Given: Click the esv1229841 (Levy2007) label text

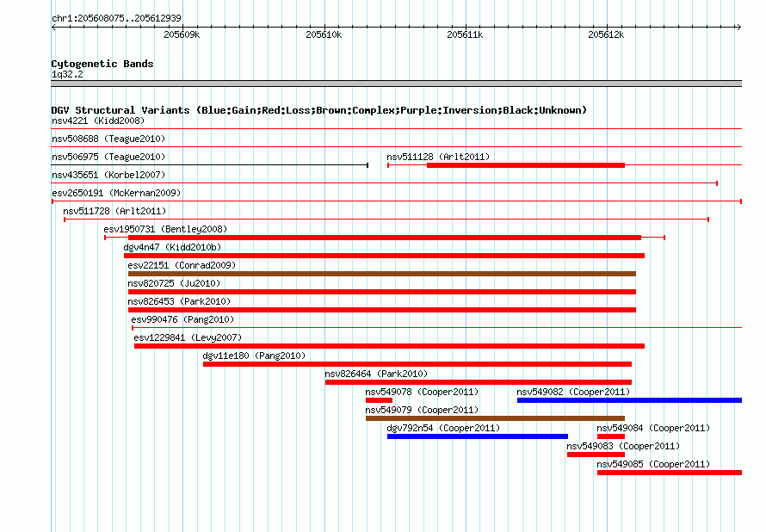Looking at the screenshot, I should click(188, 337).
